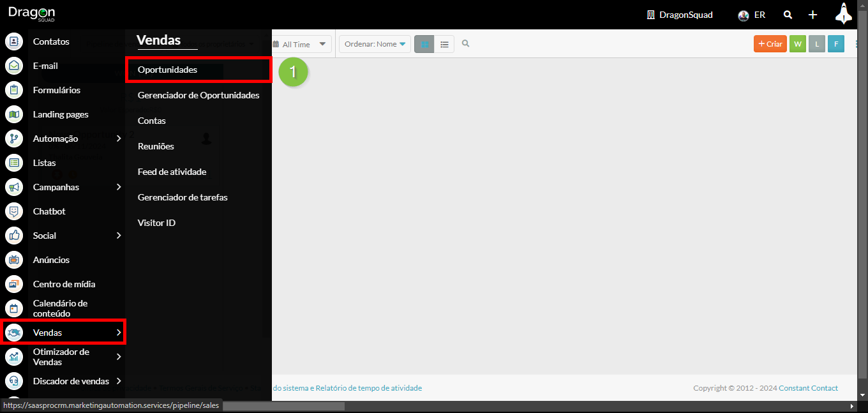Toggle the blue F filter button
This screenshot has height=413, width=868.
click(835, 44)
